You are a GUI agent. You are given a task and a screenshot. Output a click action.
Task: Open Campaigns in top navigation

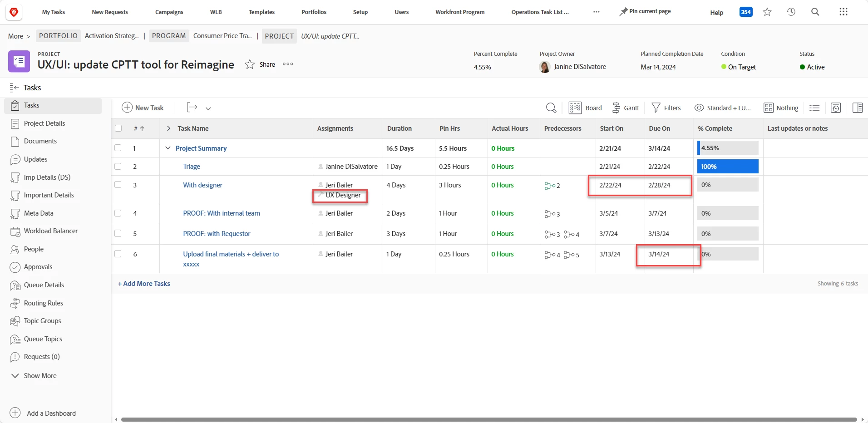click(169, 12)
